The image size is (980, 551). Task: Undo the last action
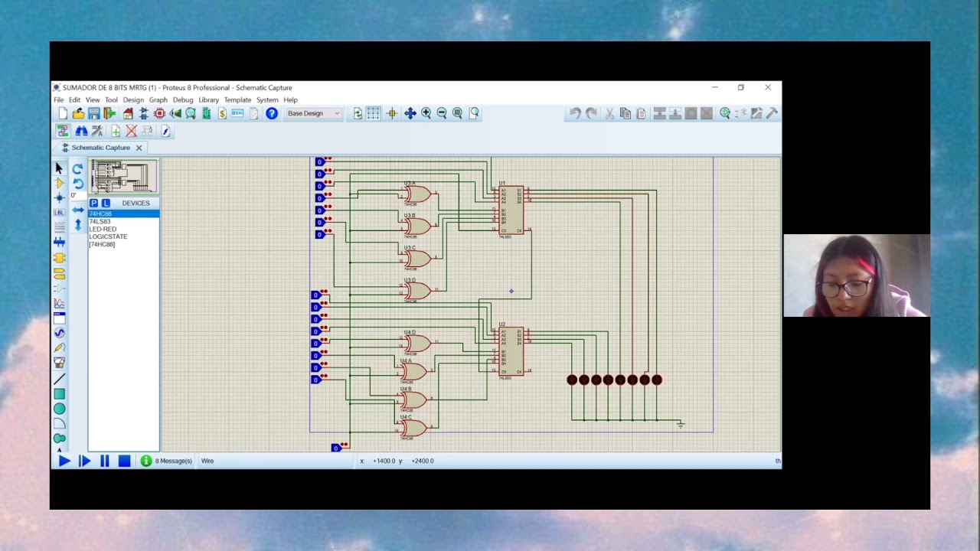point(575,113)
